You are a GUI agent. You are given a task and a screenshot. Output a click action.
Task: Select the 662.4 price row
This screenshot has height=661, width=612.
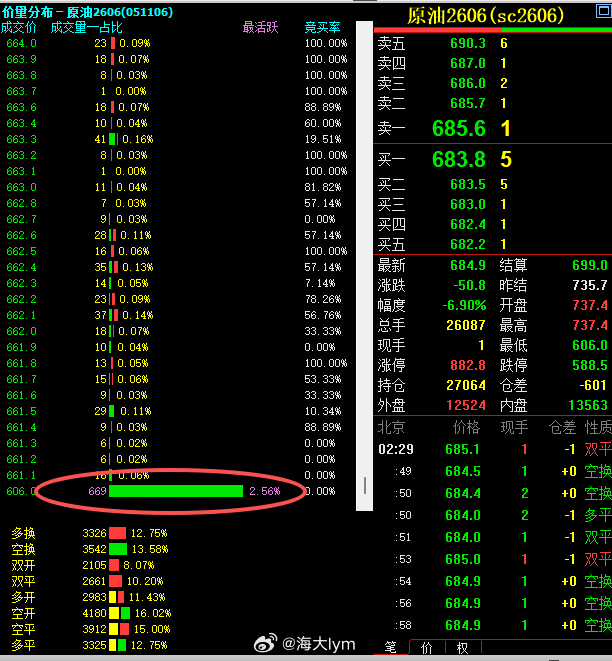(177, 267)
